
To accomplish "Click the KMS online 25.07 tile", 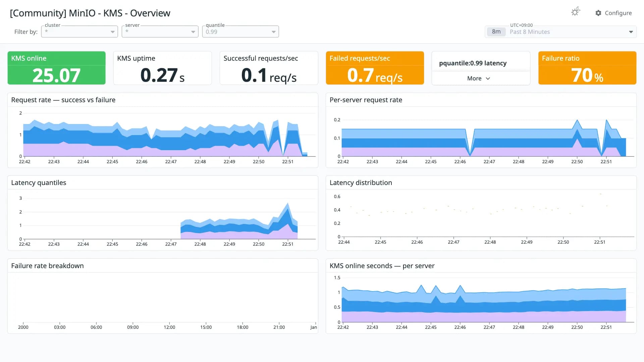I will coord(56,68).
